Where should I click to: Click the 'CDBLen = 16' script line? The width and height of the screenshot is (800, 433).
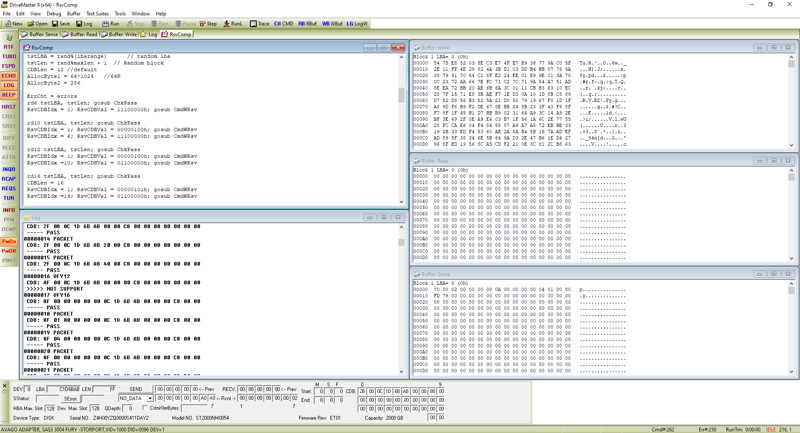coord(44,183)
